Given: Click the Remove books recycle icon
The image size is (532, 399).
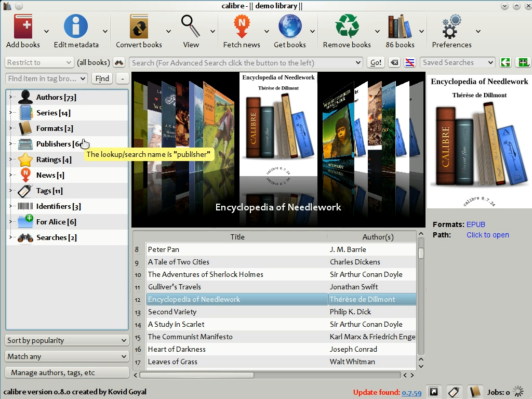Looking at the screenshot, I should [x=347, y=26].
